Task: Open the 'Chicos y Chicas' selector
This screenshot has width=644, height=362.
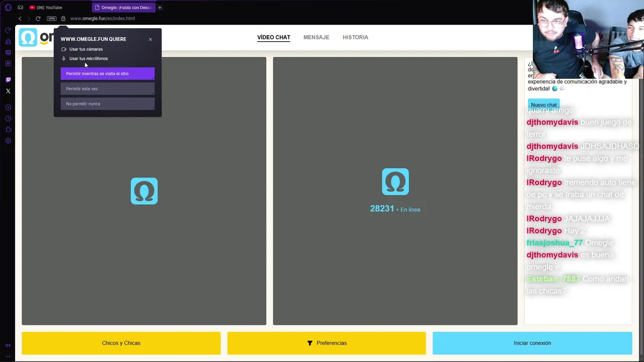Action: click(x=121, y=343)
